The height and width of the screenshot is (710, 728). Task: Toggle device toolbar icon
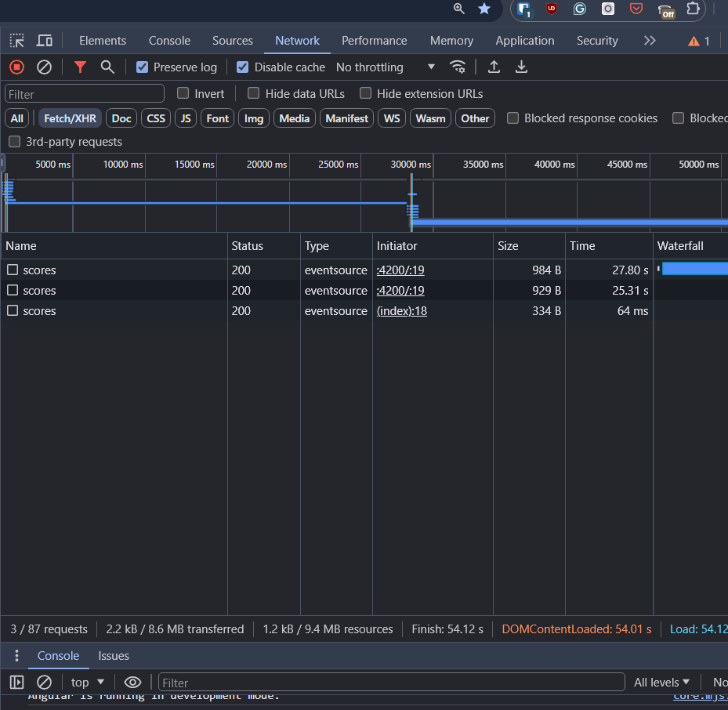tap(45, 41)
